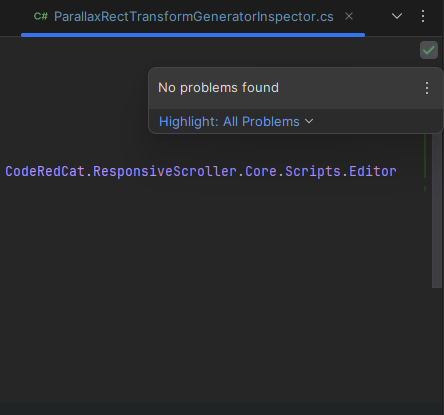Click the status bar strip at the bottom
Image resolution: width=444 pixels, height=415 pixels.
tap(222, 408)
